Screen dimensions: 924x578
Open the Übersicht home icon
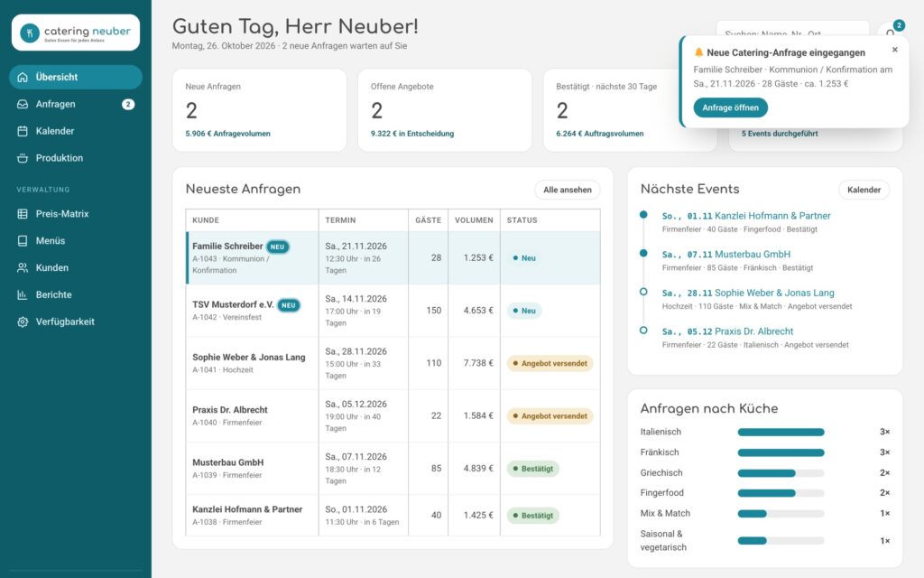coord(23,78)
